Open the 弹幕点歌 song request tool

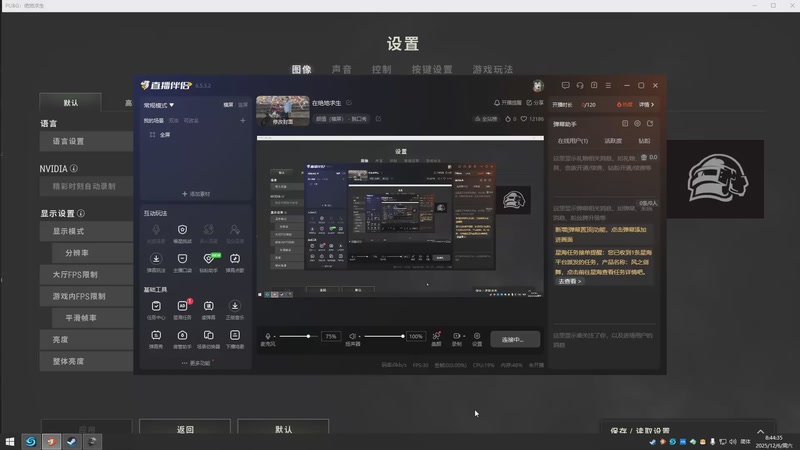235,262
